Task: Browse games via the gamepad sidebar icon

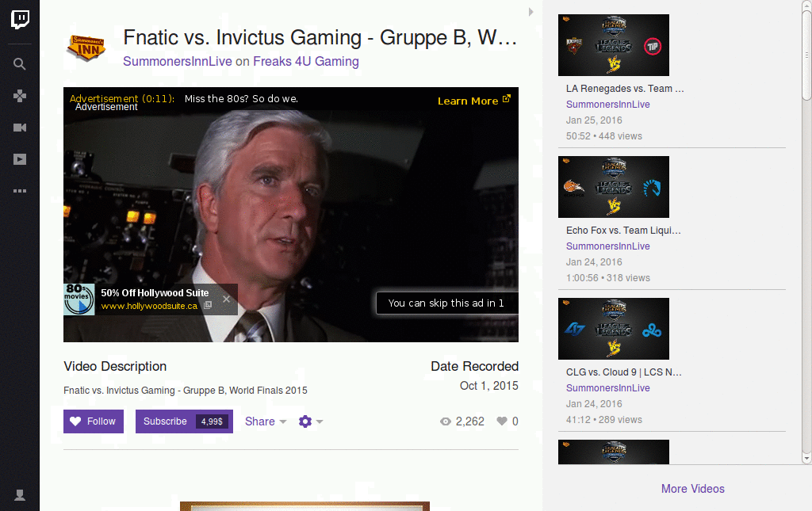Action: pos(20,96)
